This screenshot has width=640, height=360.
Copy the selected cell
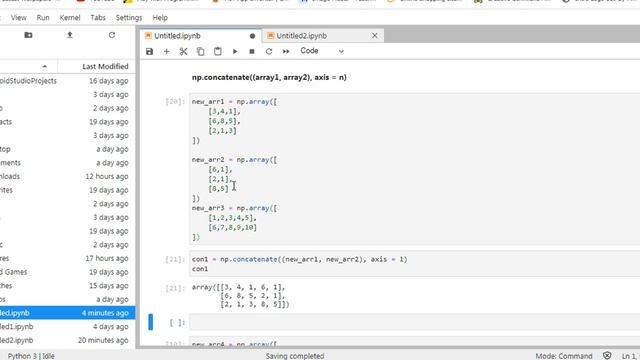tap(200, 51)
